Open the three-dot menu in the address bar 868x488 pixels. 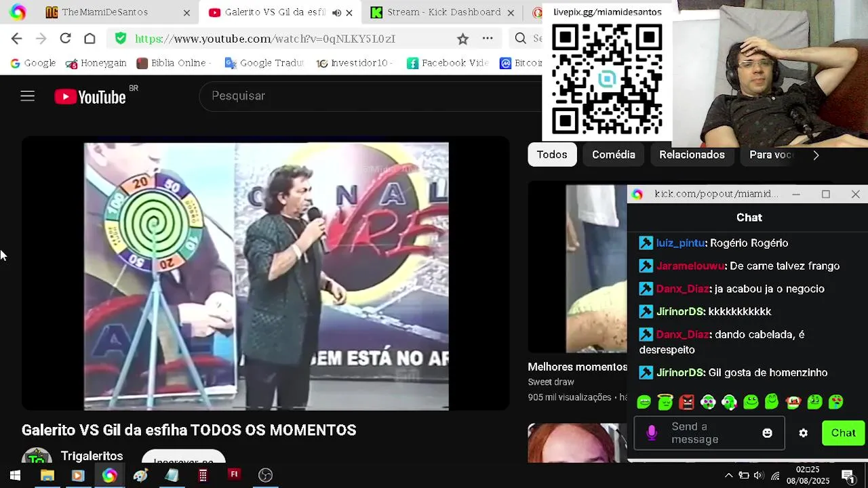point(488,39)
